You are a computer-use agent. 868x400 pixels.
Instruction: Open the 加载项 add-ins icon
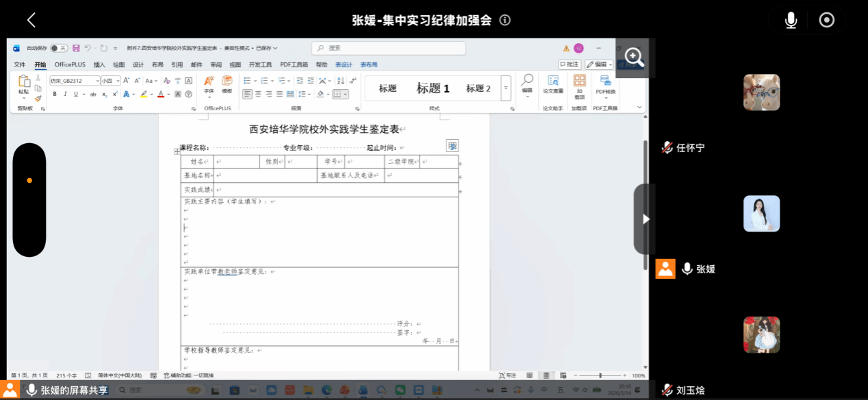click(x=579, y=82)
